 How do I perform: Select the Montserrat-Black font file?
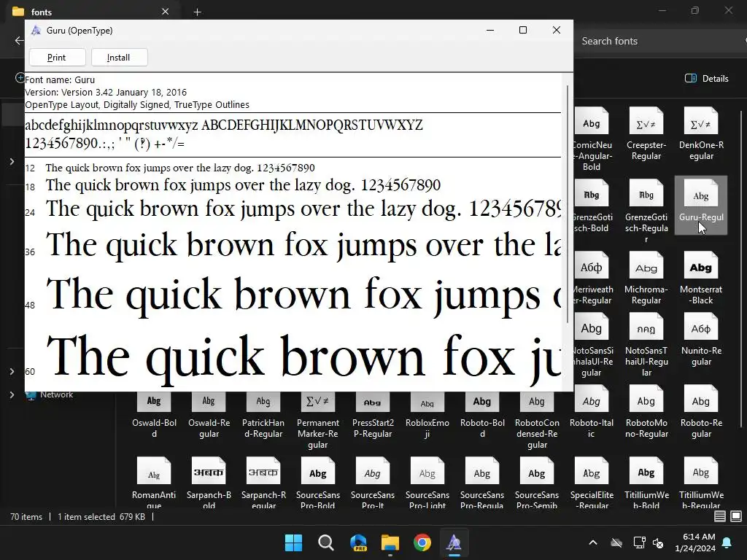(701, 279)
